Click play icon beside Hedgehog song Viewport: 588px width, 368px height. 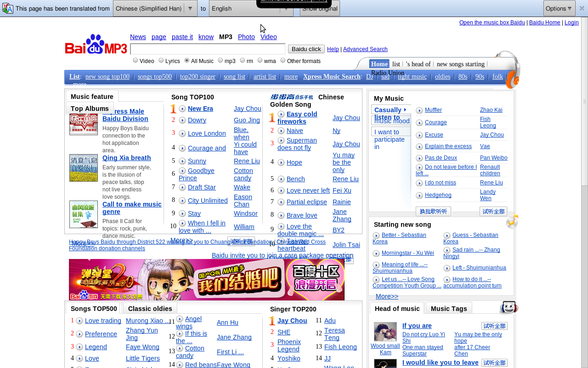tap(419, 195)
